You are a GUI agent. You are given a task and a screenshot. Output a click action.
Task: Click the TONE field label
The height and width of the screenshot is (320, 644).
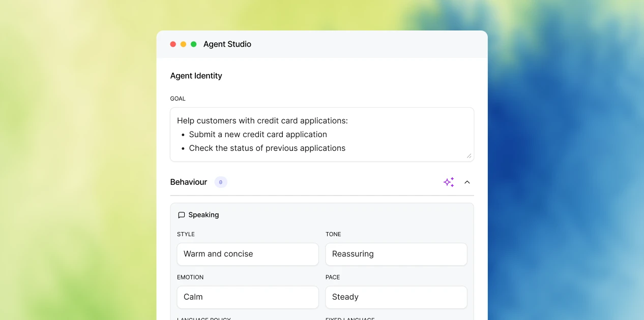click(333, 234)
